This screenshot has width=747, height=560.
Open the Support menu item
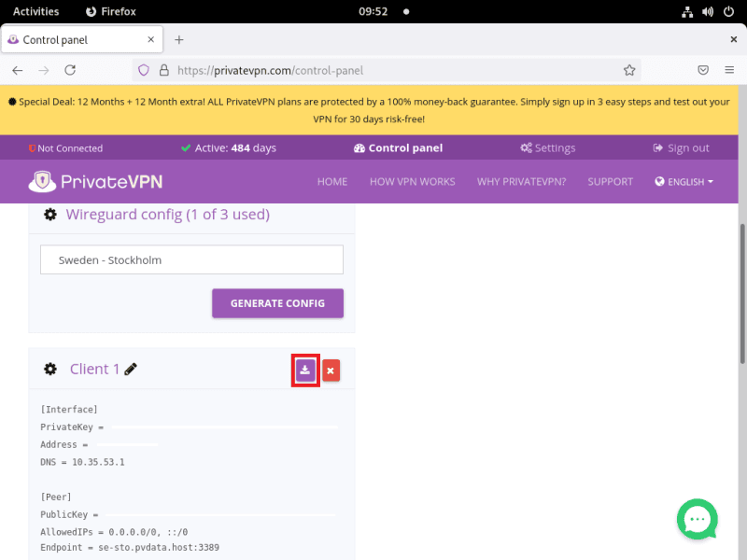pos(610,182)
